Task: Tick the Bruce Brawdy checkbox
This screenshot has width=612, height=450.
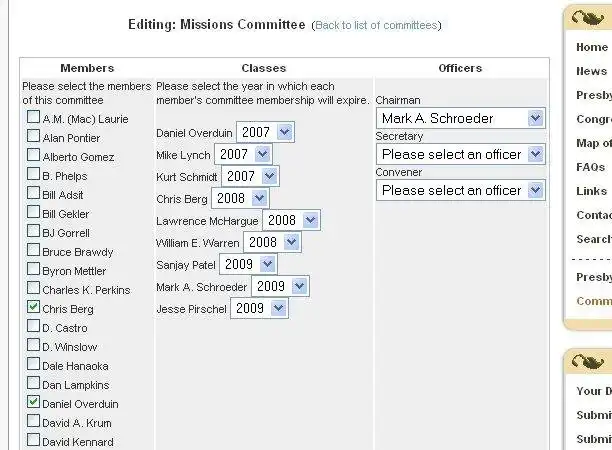Action: tap(34, 249)
